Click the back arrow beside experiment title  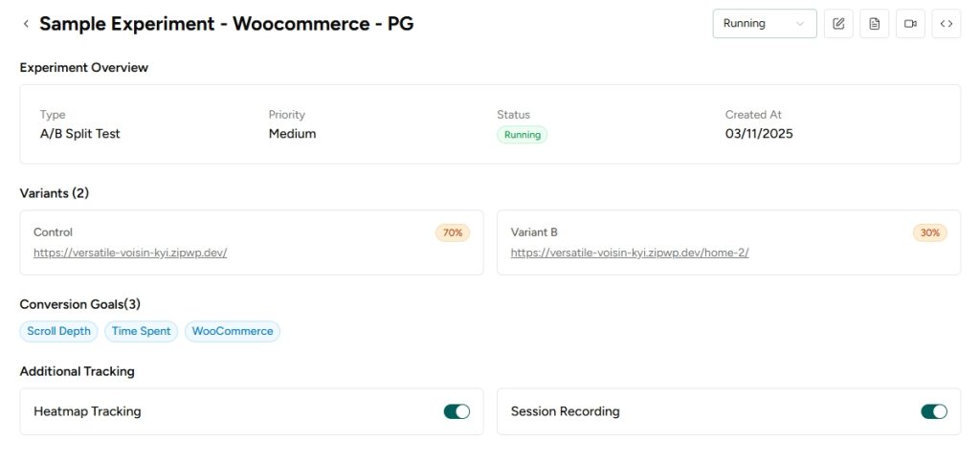point(26,24)
